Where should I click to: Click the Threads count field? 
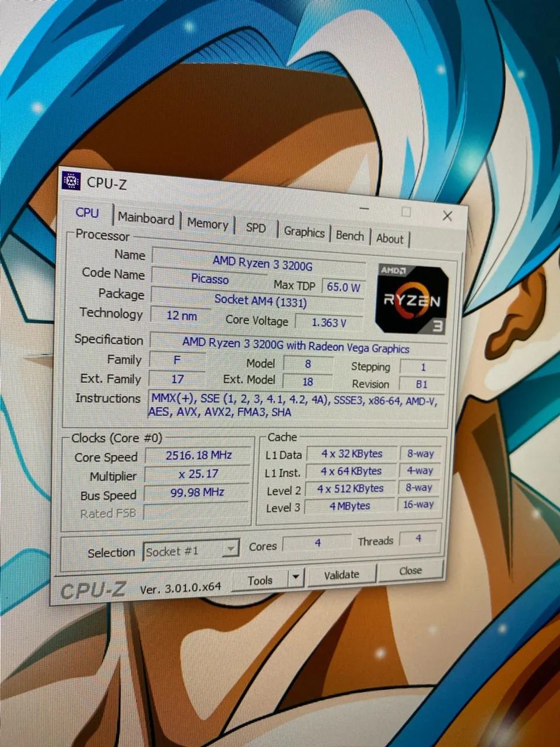(418, 538)
